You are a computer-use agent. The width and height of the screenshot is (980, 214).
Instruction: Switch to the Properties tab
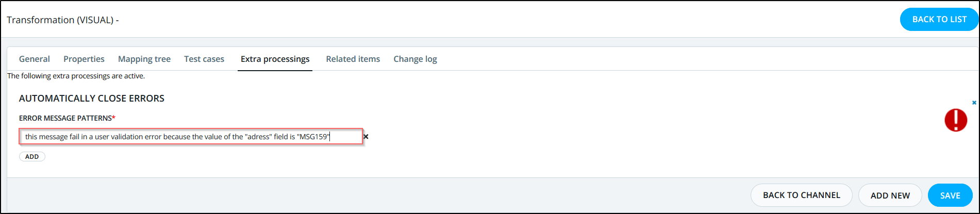[84, 59]
